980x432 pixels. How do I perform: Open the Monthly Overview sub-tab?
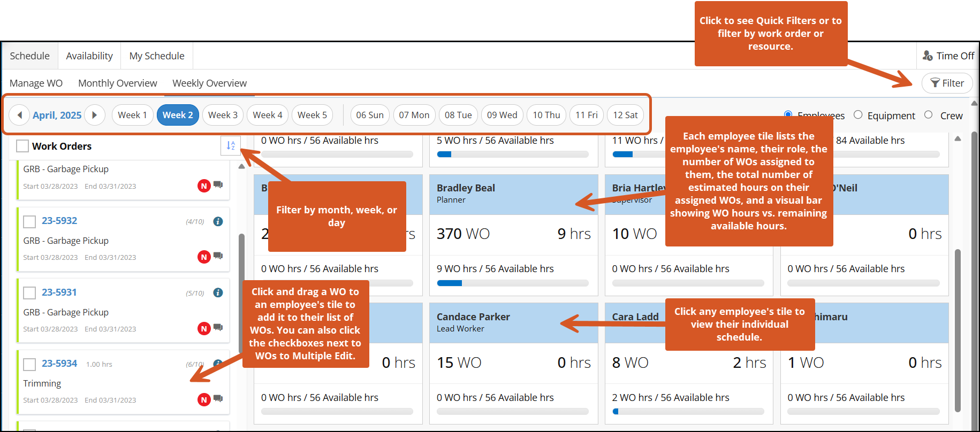[x=117, y=83]
